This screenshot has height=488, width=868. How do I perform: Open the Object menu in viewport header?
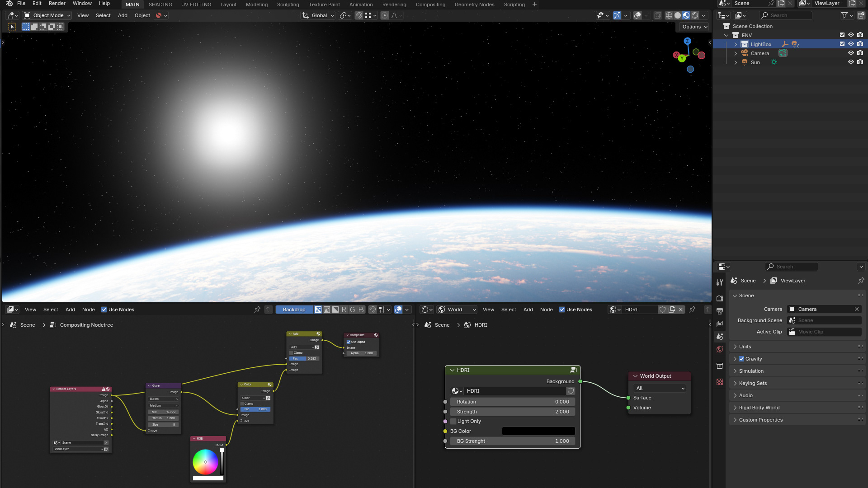click(142, 15)
